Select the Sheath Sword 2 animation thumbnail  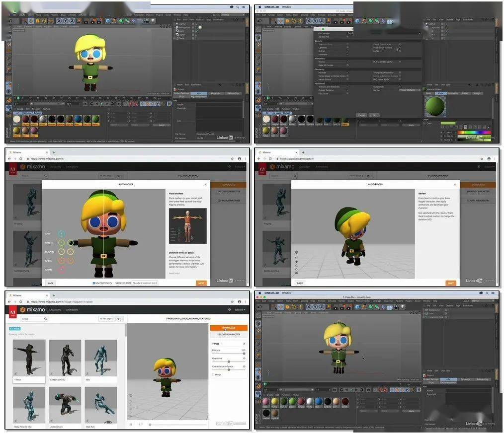click(x=65, y=358)
